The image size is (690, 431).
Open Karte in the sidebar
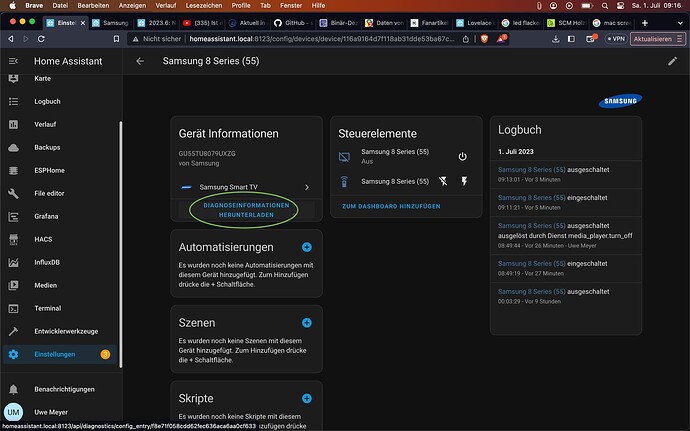click(x=59, y=80)
